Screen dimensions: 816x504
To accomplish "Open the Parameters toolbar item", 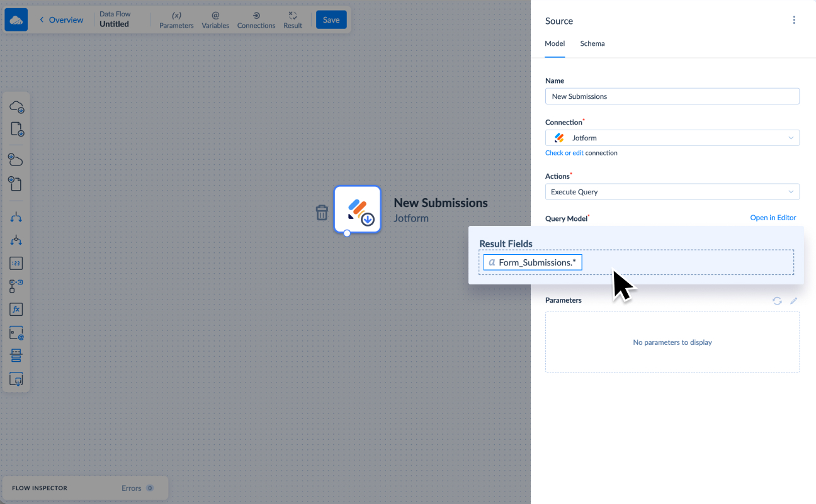I will click(x=176, y=20).
